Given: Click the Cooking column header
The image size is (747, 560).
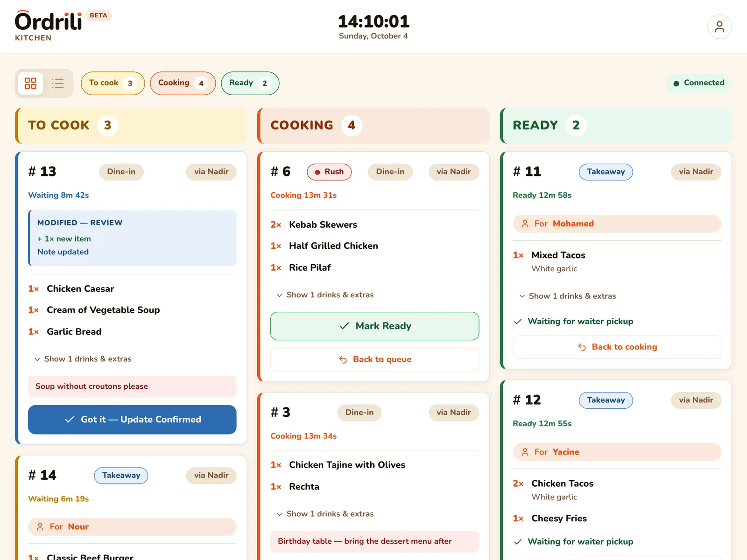Looking at the screenshot, I should (x=373, y=126).
